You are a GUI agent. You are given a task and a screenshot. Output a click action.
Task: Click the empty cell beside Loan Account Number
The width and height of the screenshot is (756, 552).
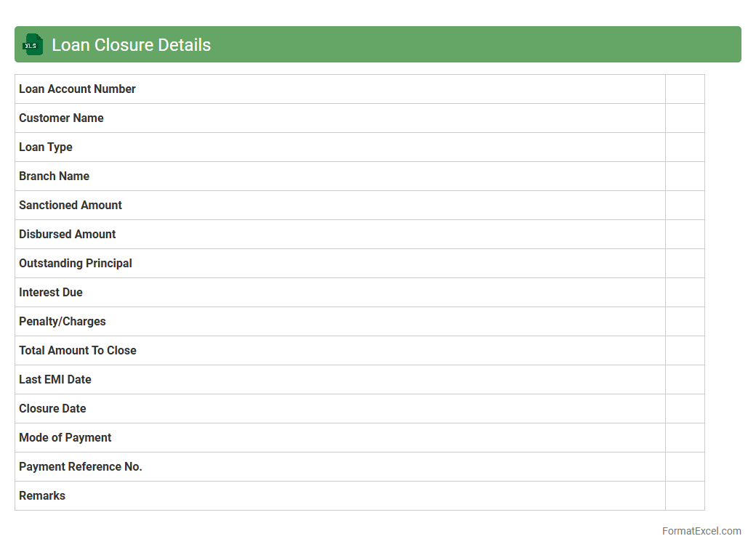click(x=684, y=89)
